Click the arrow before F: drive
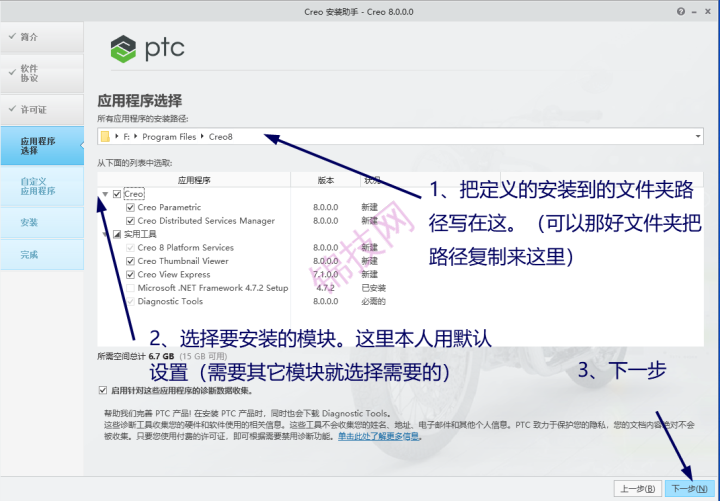The height and width of the screenshot is (501, 720). coord(117,136)
